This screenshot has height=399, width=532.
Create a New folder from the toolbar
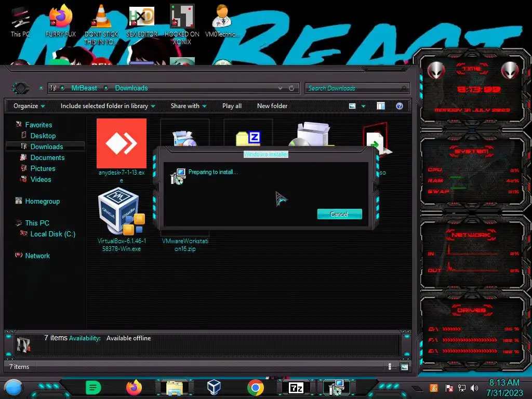272,106
